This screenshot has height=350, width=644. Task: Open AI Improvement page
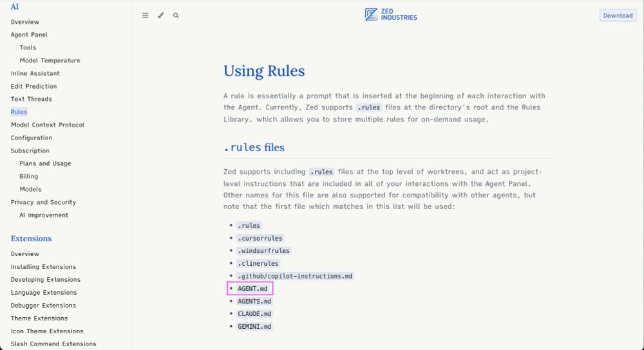point(44,215)
